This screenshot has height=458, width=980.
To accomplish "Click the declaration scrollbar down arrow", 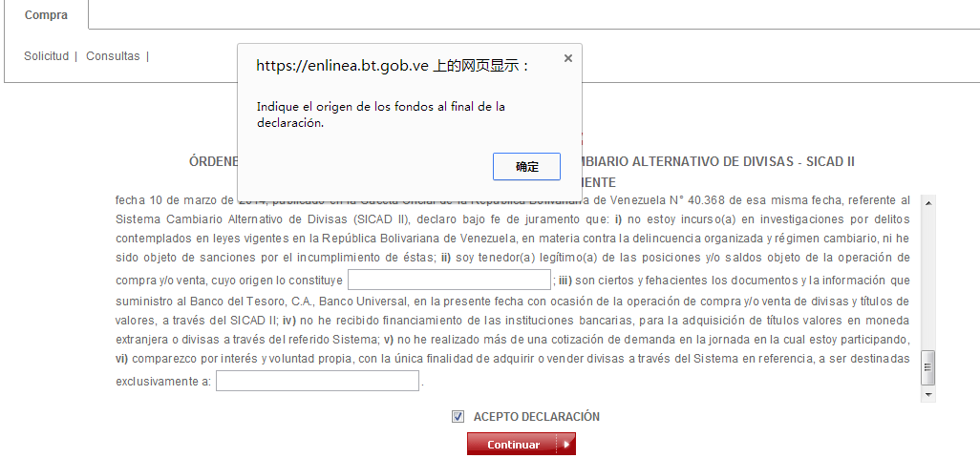I will point(928,395).
